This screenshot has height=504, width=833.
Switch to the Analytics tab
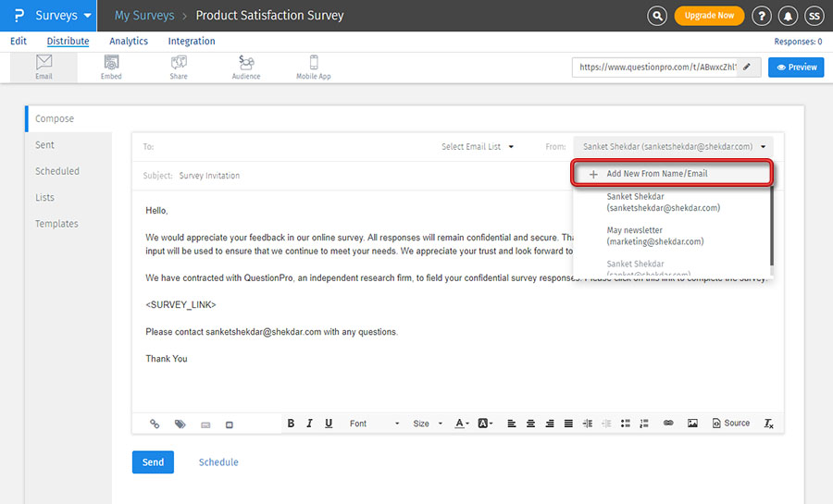(x=129, y=42)
